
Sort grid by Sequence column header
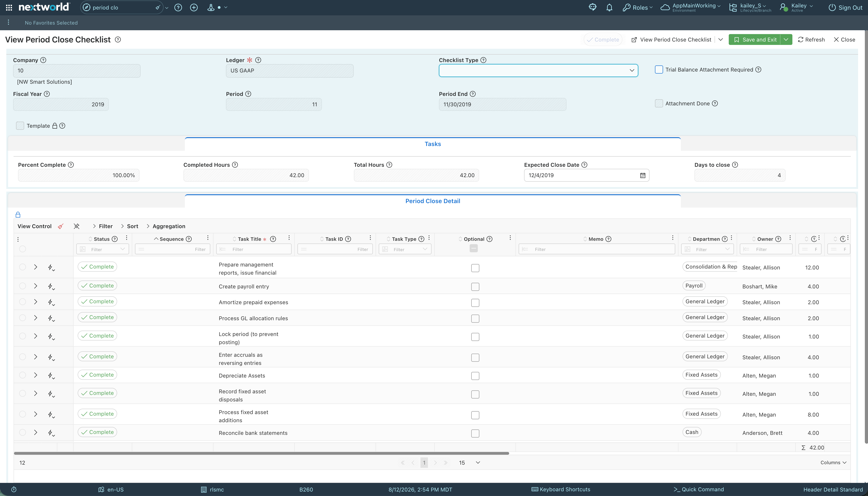pyautogui.click(x=172, y=239)
